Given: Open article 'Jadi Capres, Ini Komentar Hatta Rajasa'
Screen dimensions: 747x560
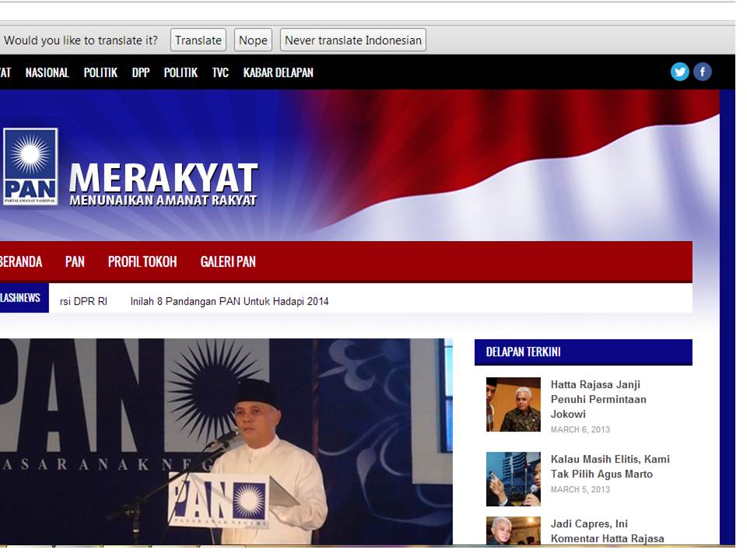Looking at the screenshot, I should pos(607,531).
